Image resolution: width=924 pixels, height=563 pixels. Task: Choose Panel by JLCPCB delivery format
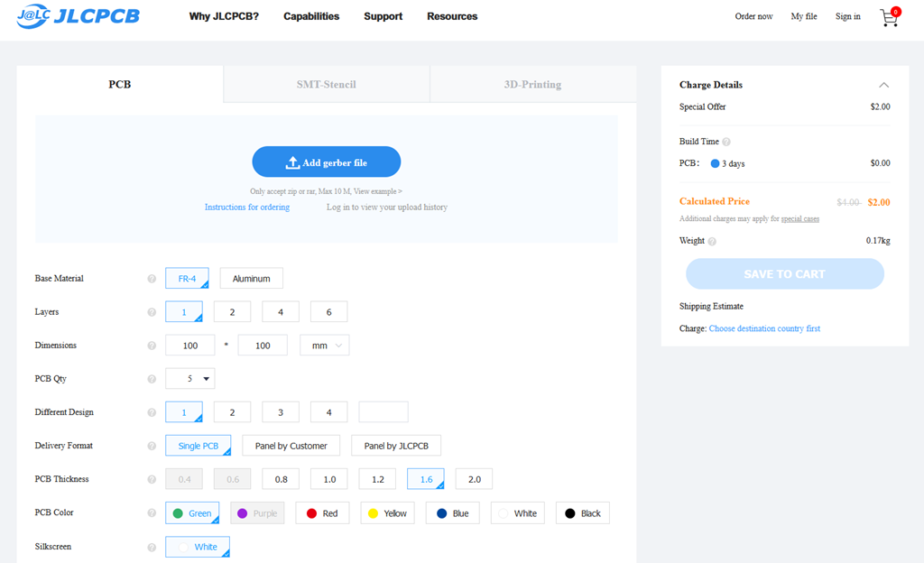(395, 446)
